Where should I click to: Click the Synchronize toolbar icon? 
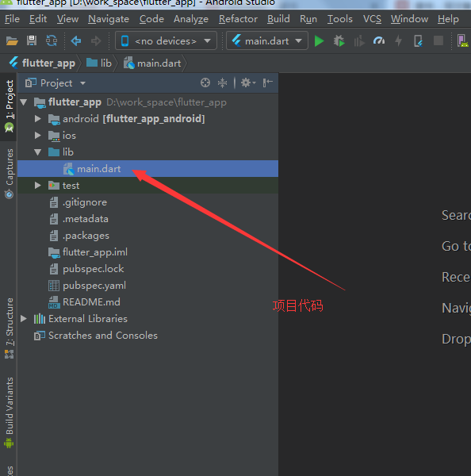tap(52, 40)
